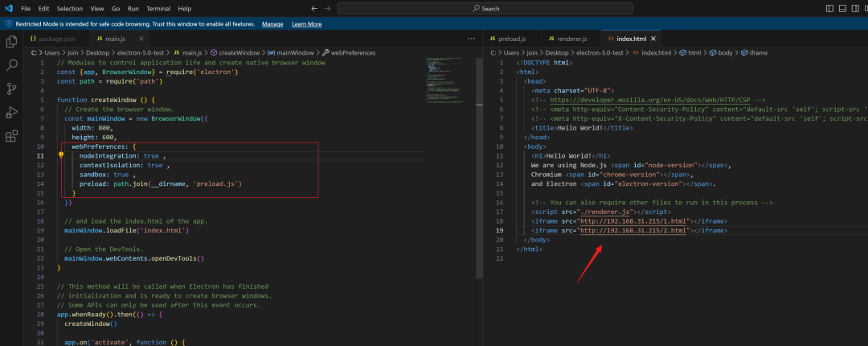
Task: Click line number 11 in main.js
Action: [42, 156]
